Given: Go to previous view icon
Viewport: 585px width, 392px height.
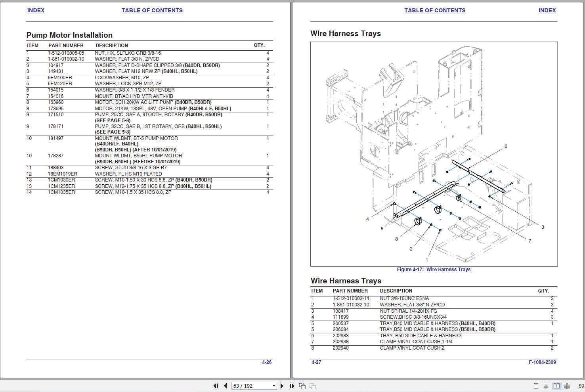Looking at the screenshot, I should (302, 386).
